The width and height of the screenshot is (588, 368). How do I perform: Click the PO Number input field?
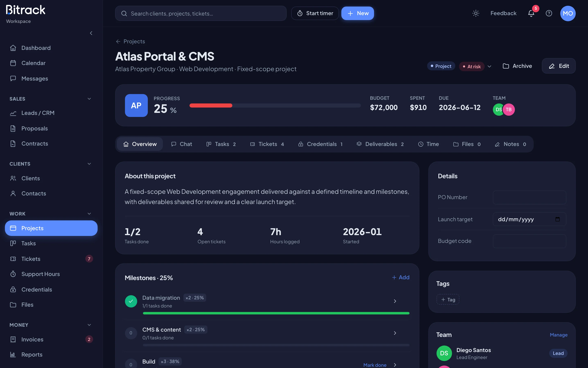point(529,197)
